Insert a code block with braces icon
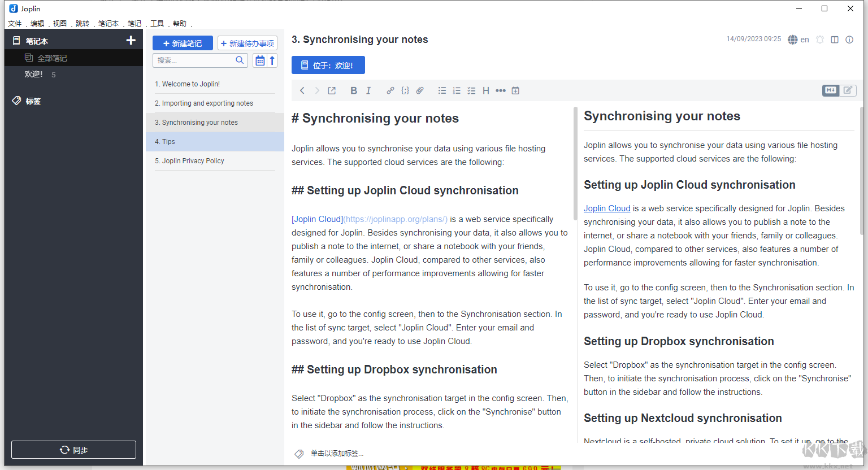 click(405, 90)
